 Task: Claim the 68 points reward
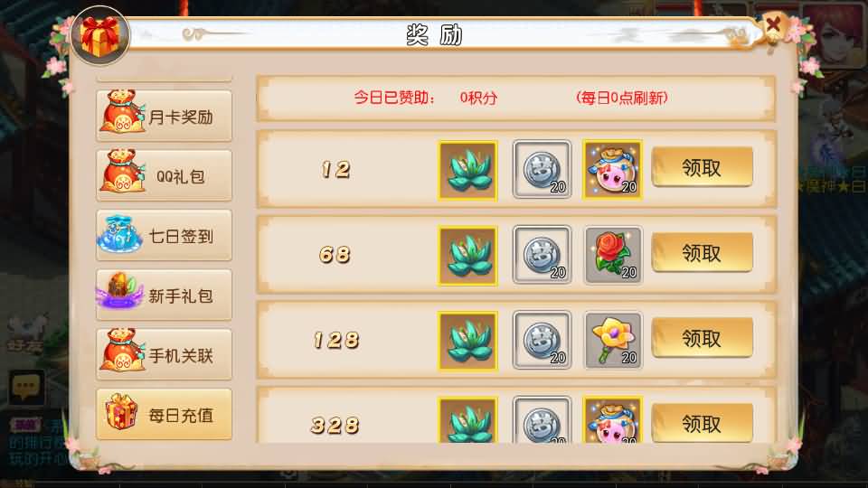click(x=702, y=253)
